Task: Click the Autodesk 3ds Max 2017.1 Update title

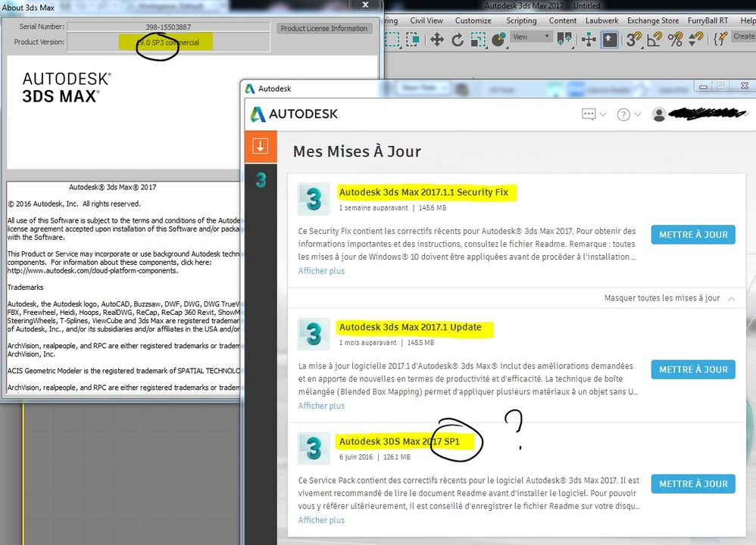Action: click(410, 327)
